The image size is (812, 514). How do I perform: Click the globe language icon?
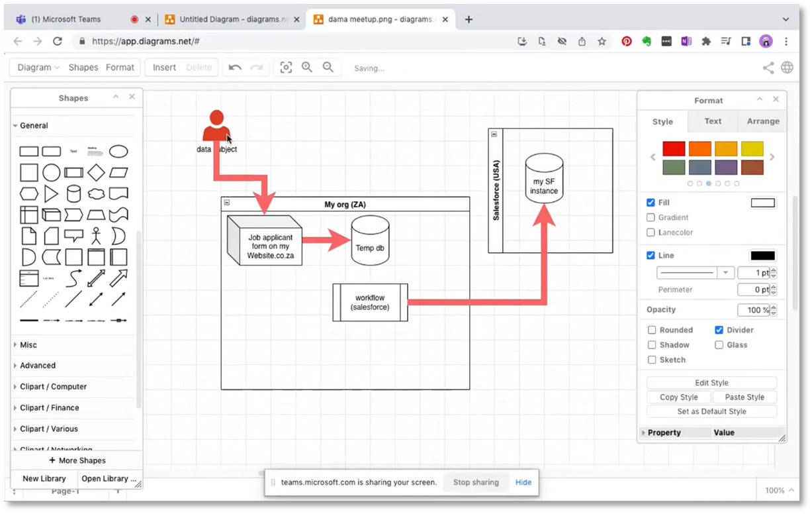(x=787, y=68)
